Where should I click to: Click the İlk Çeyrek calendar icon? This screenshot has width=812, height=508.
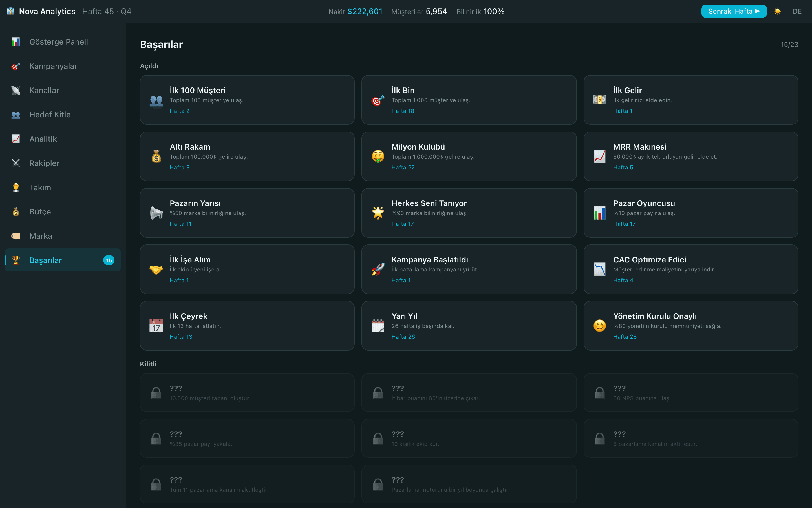pyautogui.click(x=156, y=326)
